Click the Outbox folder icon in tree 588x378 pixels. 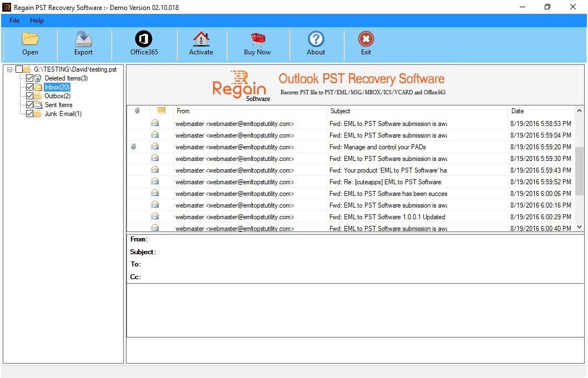coord(38,96)
